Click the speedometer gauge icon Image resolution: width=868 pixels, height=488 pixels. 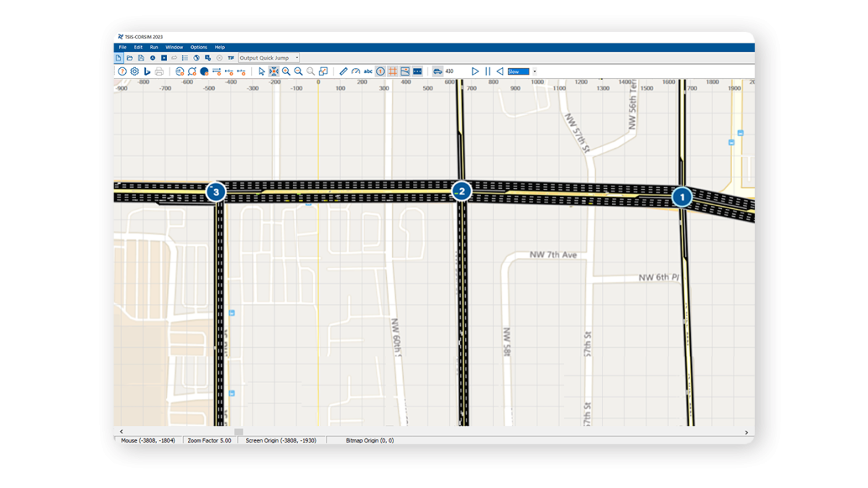click(x=356, y=72)
